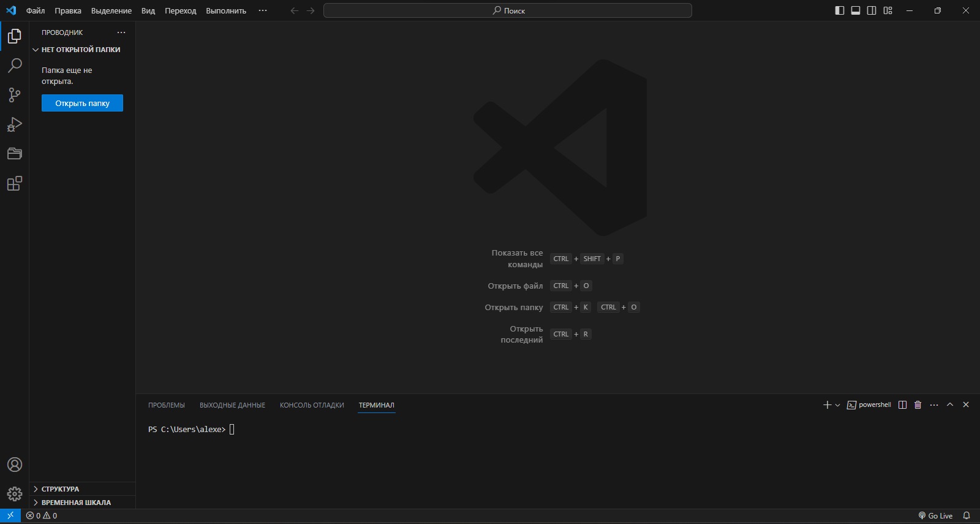The image size is (980, 524).
Task: Select the ТЕРМИНАЛ tab
Action: (377, 405)
